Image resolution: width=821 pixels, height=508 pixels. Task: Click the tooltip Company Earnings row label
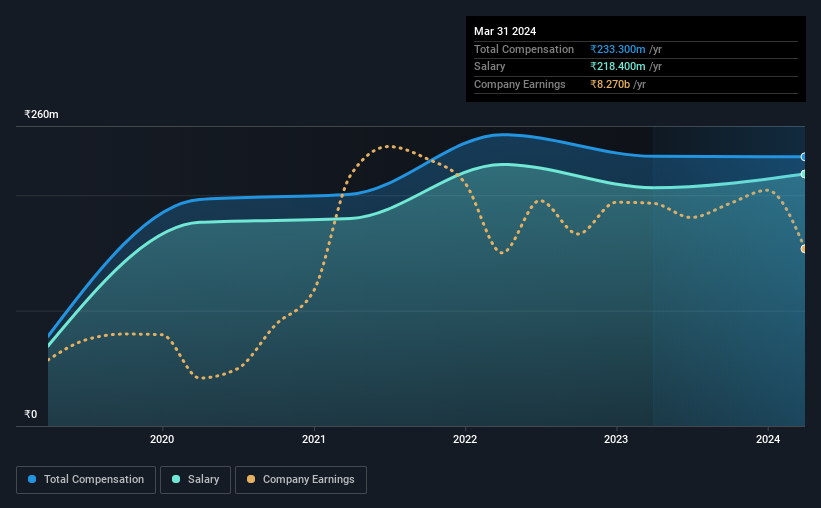[x=519, y=84]
